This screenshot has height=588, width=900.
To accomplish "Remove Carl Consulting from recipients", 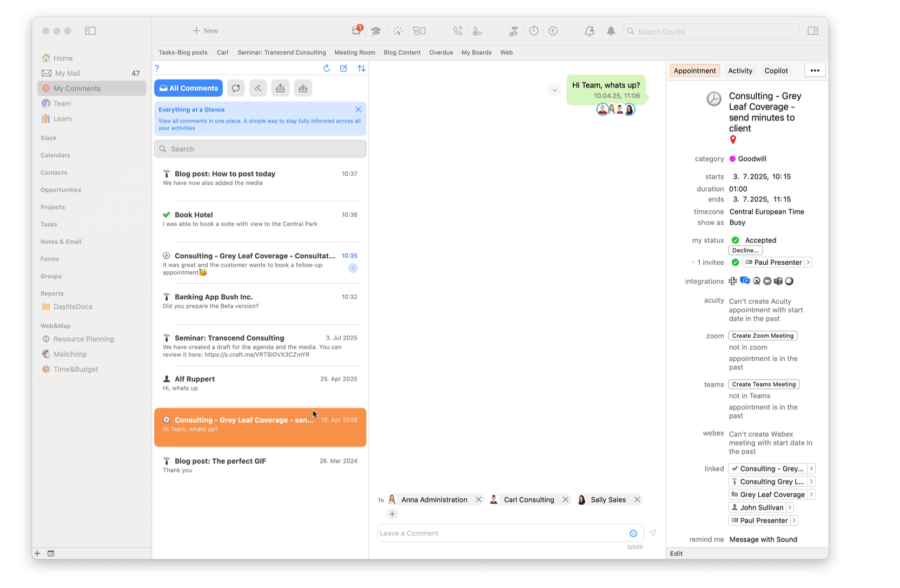I will (x=566, y=500).
